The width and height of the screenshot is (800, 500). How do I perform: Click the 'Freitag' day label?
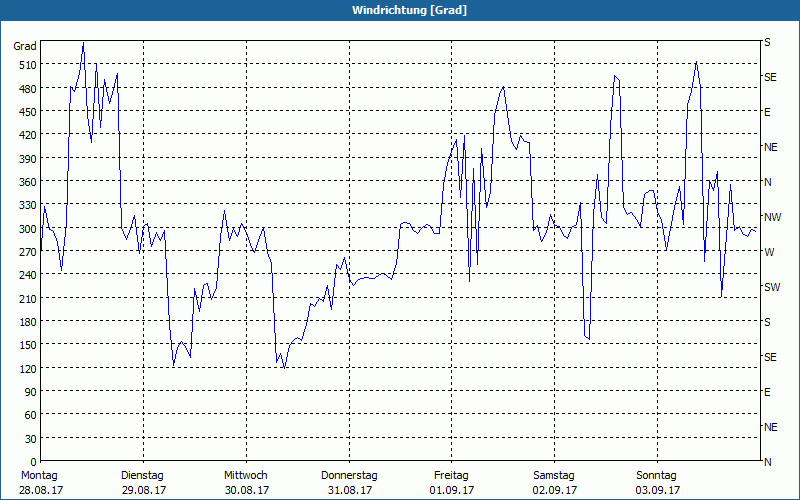pos(451,476)
